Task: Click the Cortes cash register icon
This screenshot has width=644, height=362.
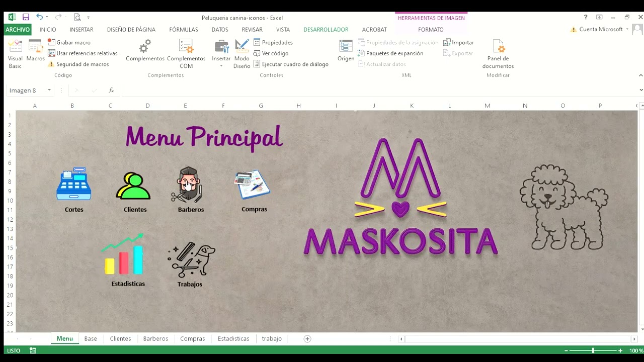Action: [x=74, y=184]
